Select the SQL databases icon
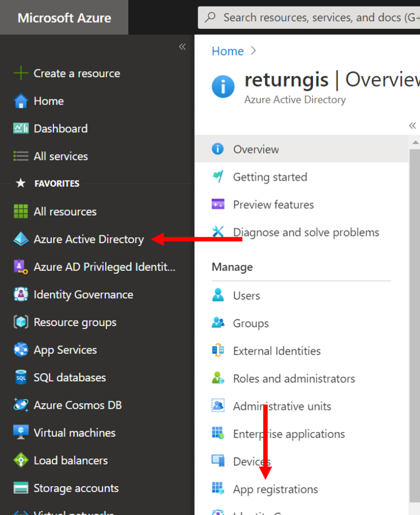420x515 pixels. click(21, 377)
